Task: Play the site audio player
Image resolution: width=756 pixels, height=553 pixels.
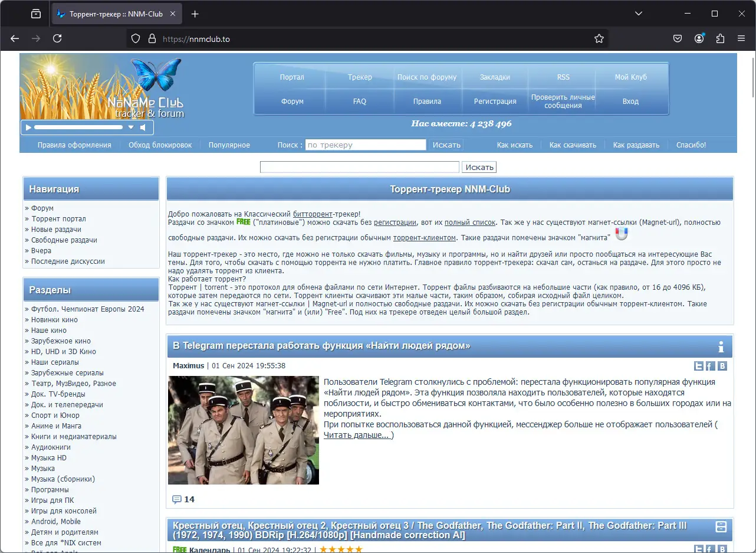Action: tap(28, 127)
